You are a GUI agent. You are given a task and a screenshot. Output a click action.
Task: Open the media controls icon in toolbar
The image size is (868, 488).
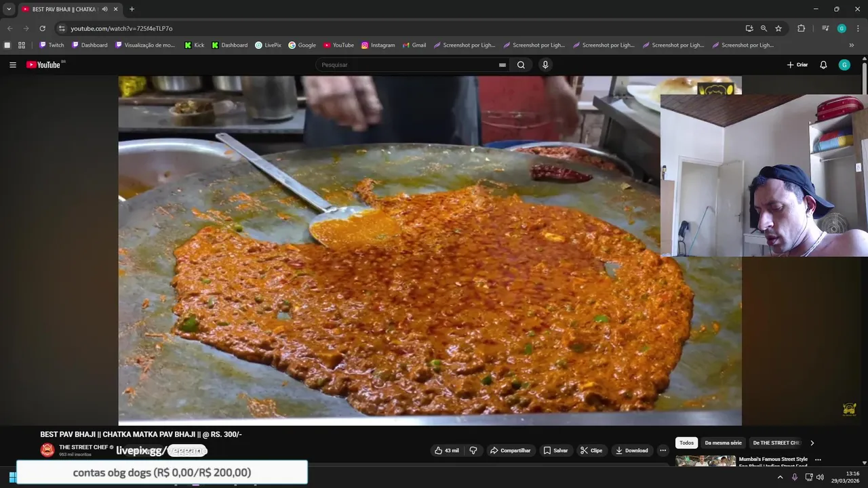tap(825, 28)
